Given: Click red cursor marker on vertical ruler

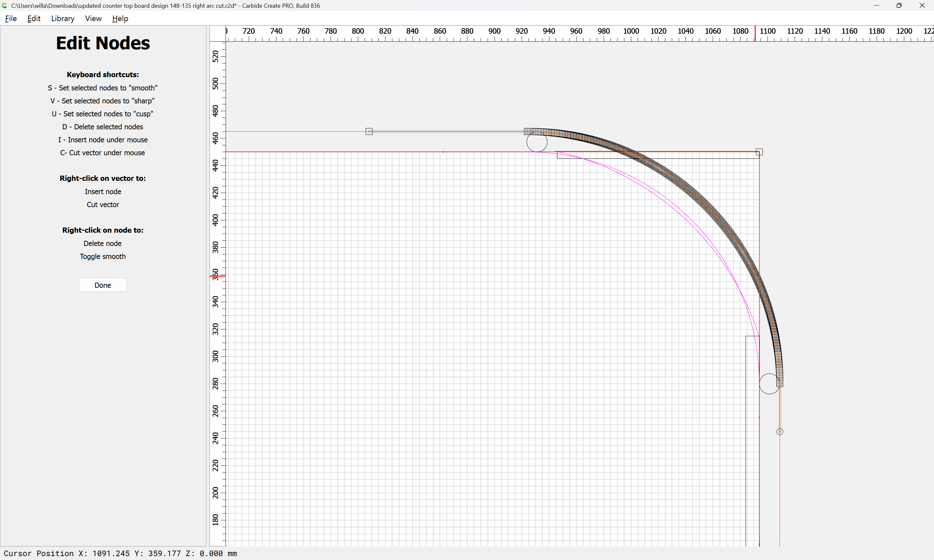Looking at the screenshot, I should pyautogui.click(x=218, y=276).
